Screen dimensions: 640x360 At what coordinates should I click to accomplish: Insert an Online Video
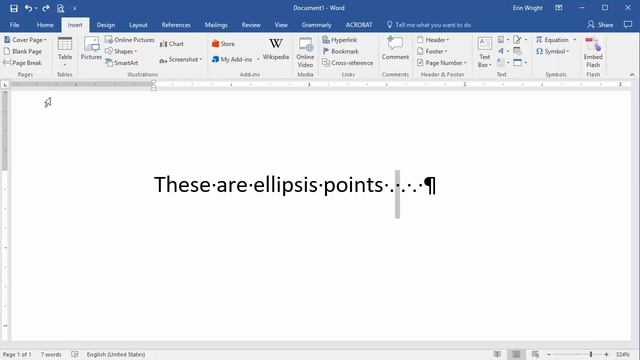305,52
